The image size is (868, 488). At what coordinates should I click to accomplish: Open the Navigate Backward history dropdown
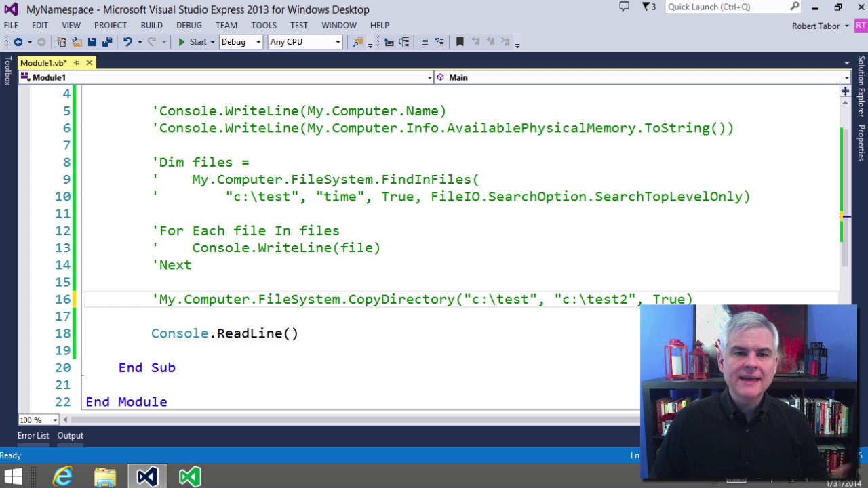[30, 42]
